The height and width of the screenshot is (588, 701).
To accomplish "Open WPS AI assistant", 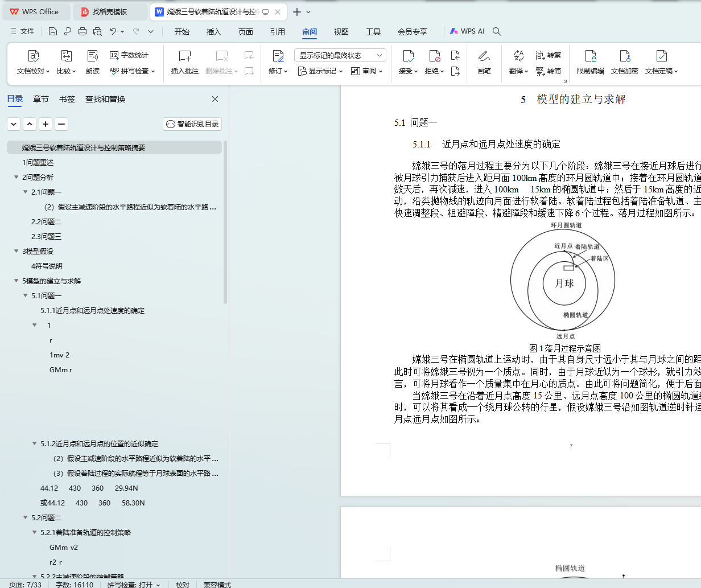I will (467, 31).
